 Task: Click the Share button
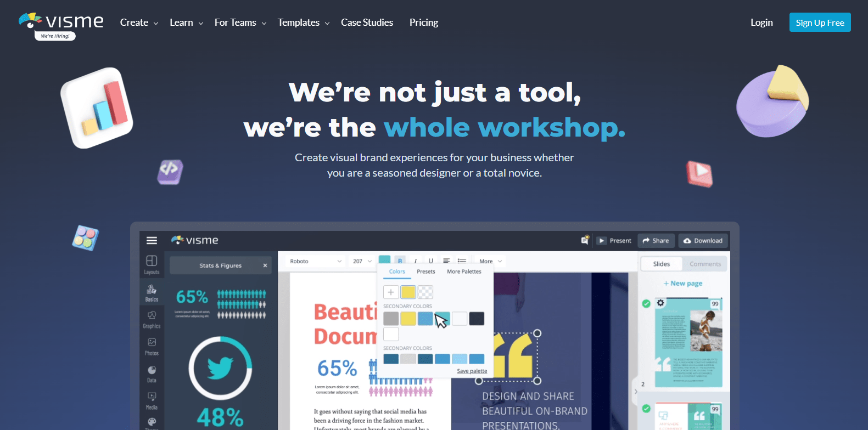(x=656, y=240)
